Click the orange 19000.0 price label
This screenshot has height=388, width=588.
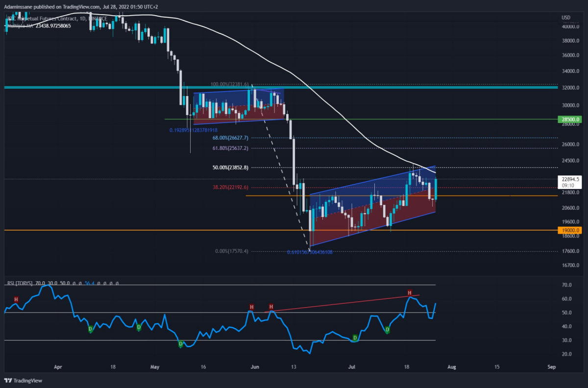(x=570, y=230)
